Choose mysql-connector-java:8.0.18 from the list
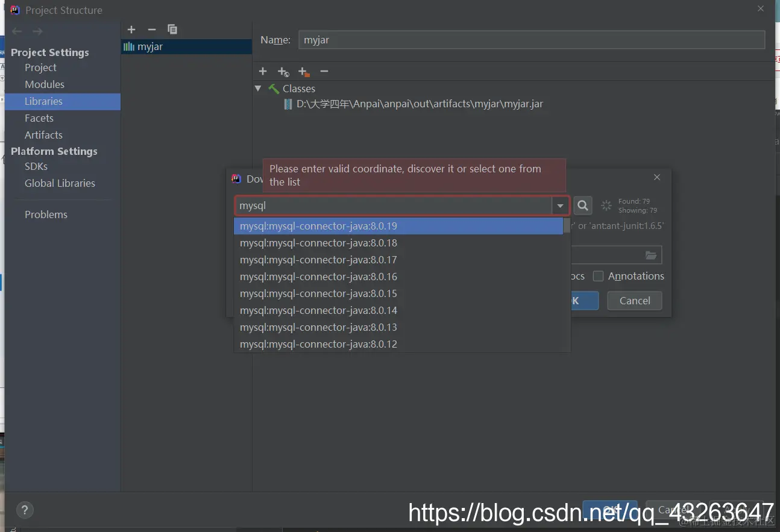Screen dimensions: 780x532 (398, 243)
